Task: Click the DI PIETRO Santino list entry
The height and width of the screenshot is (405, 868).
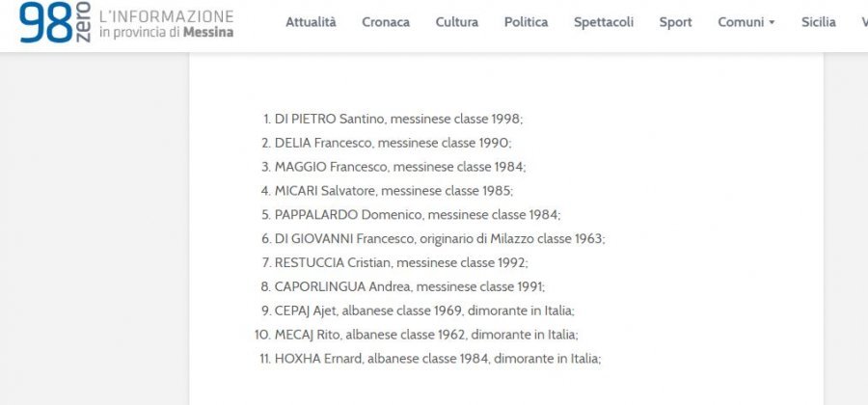Action: pos(397,120)
